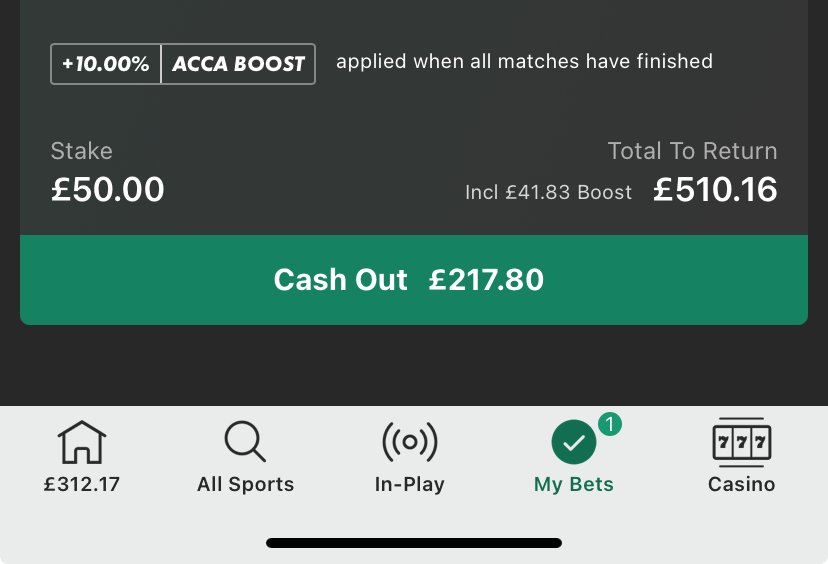
Task: Open the Casino slot machine icon
Action: point(741,442)
